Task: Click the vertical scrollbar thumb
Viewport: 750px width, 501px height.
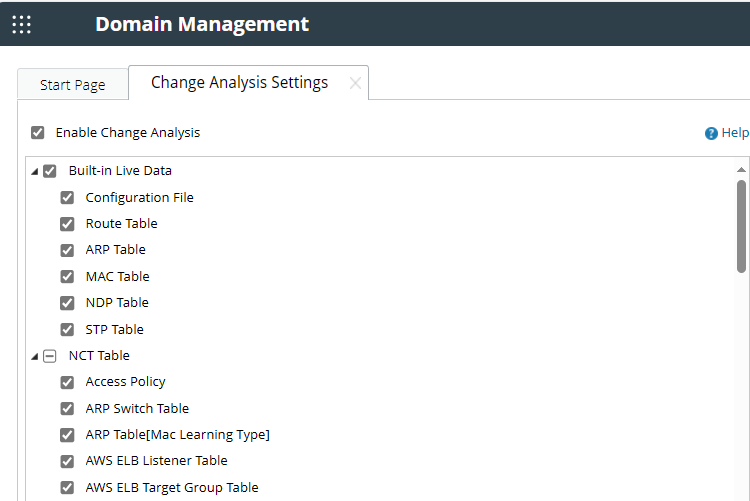Action: [741, 225]
